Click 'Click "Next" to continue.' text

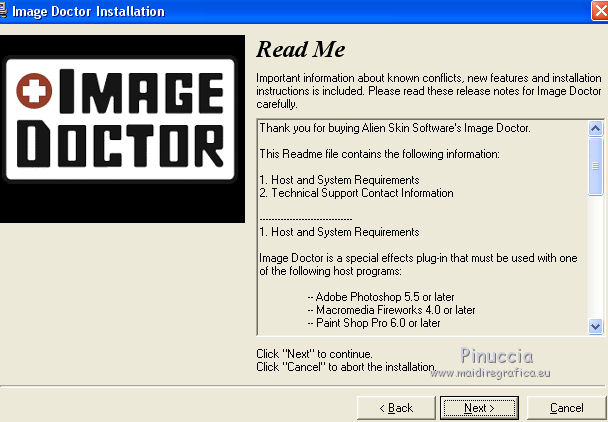coord(314,354)
